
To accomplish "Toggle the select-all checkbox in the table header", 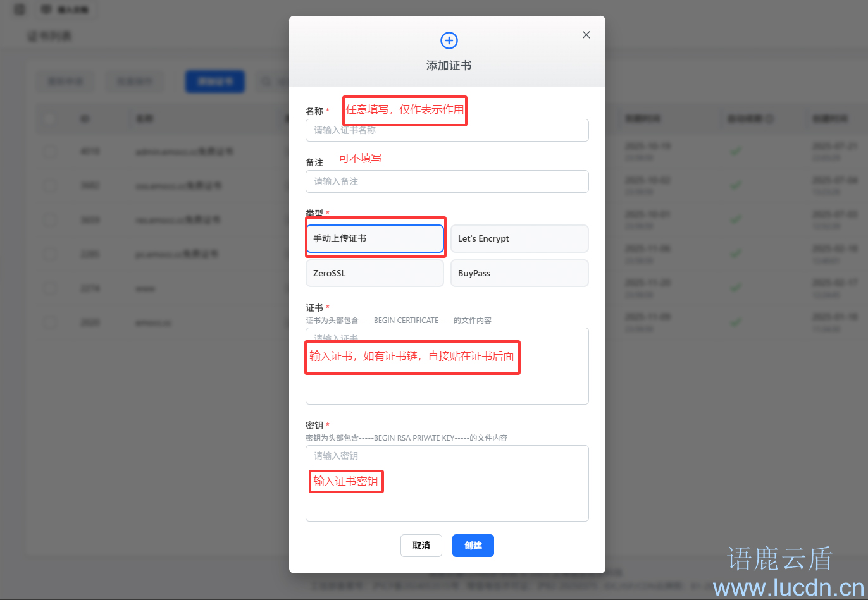I will coord(50,118).
